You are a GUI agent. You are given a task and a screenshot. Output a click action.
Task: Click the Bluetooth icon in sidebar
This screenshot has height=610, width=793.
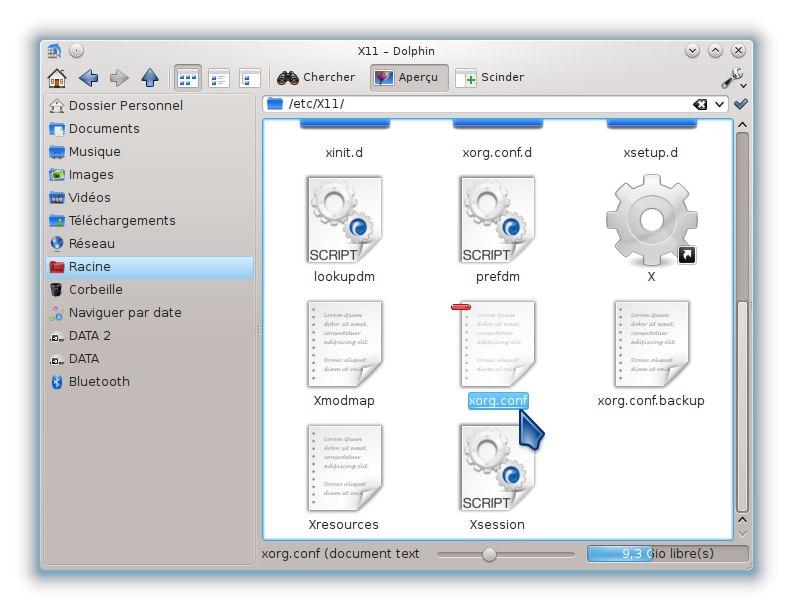coord(57,382)
